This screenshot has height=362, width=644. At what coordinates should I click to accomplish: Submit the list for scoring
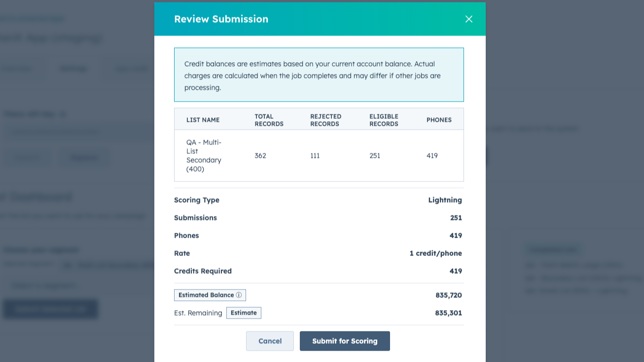point(345,341)
